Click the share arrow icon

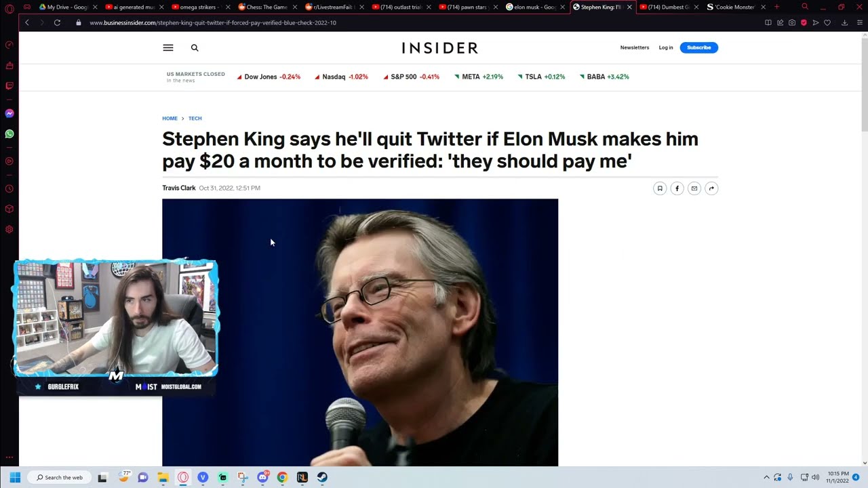711,188
